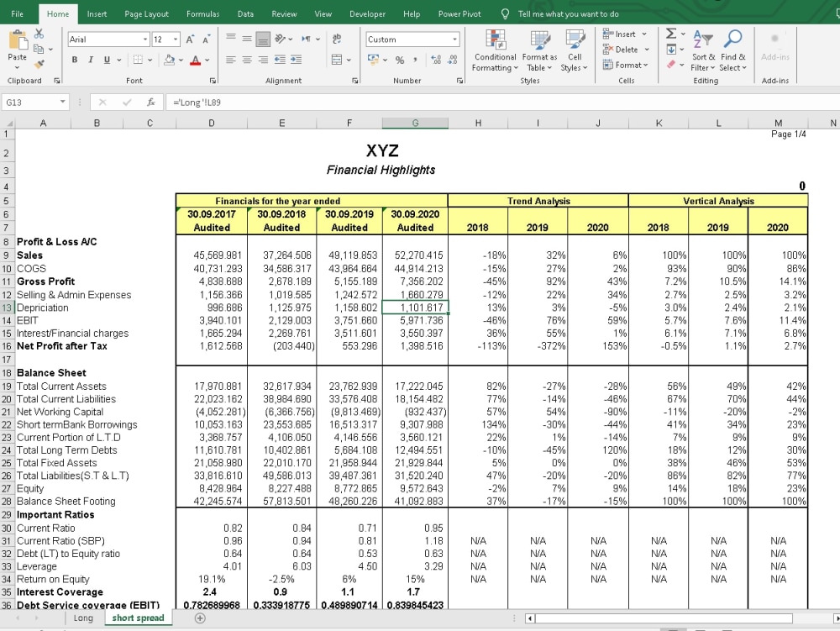
Task: Click the Bottom Align icon
Action: coord(263,39)
